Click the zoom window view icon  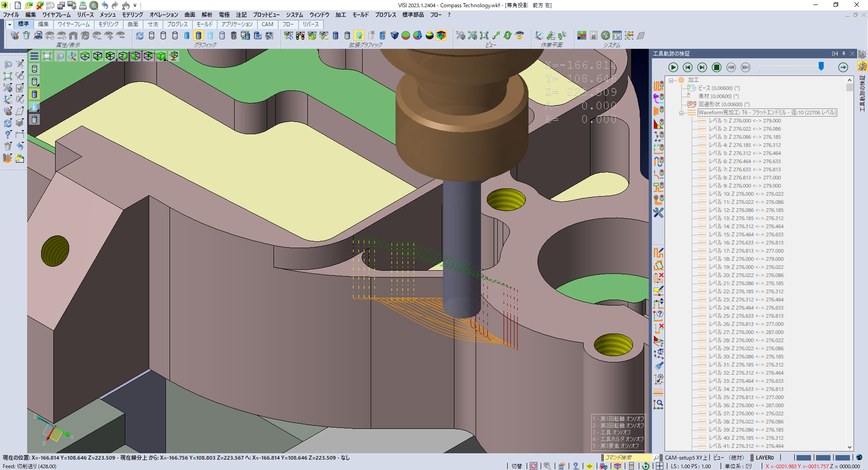pos(461,35)
